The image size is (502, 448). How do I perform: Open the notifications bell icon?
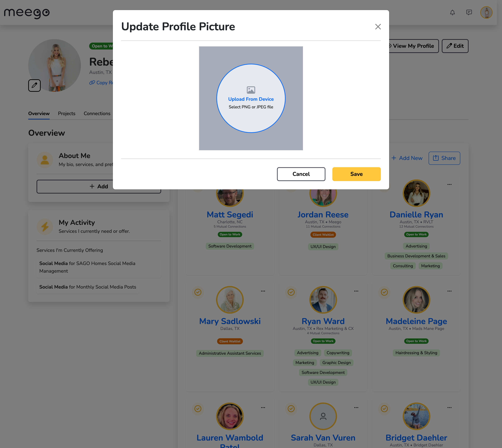coord(452,13)
